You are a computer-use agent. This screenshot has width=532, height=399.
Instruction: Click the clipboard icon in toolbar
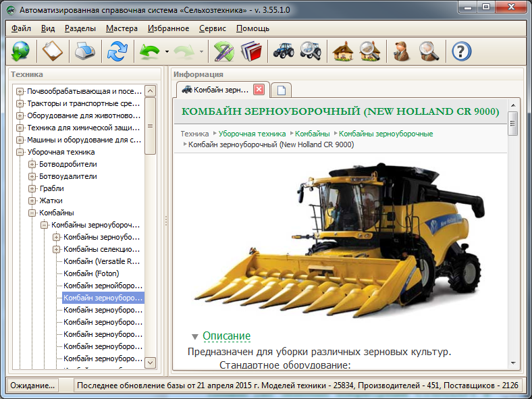coord(52,51)
